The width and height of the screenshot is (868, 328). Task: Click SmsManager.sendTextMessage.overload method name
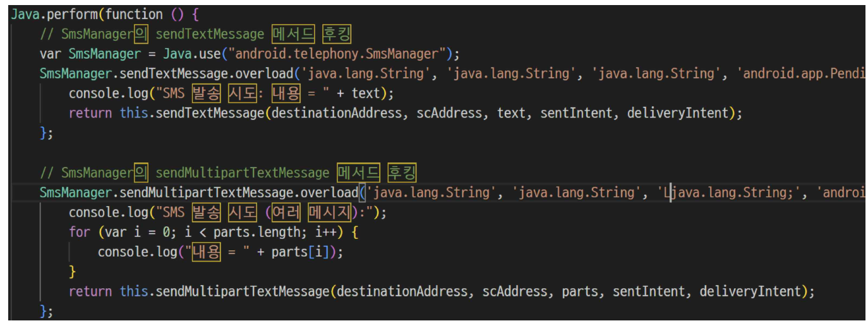pyautogui.click(x=166, y=73)
